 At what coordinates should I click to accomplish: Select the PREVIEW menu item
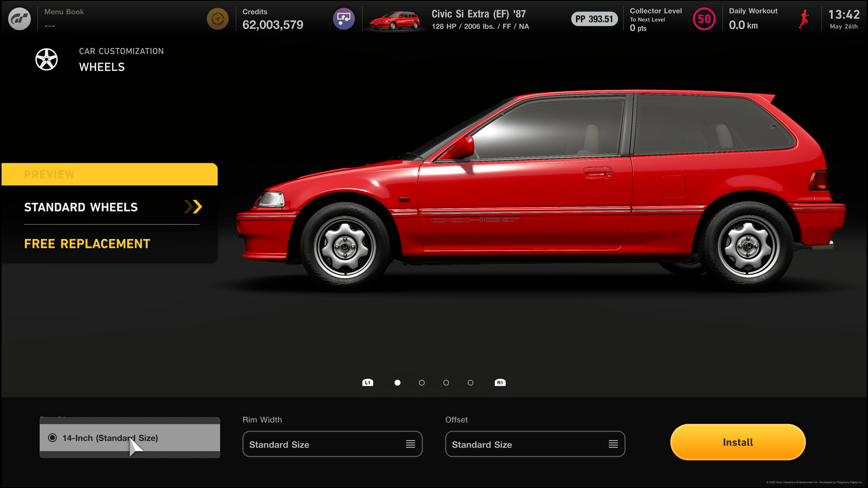(109, 174)
